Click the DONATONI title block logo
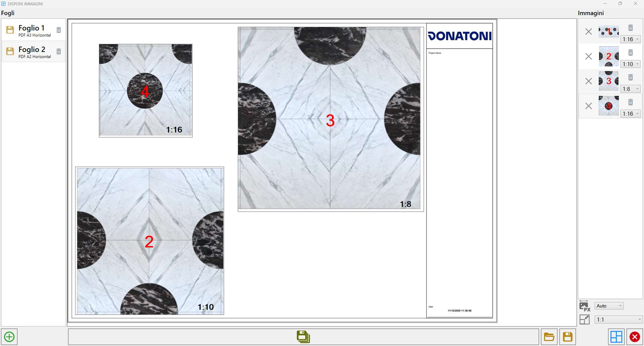 point(460,36)
